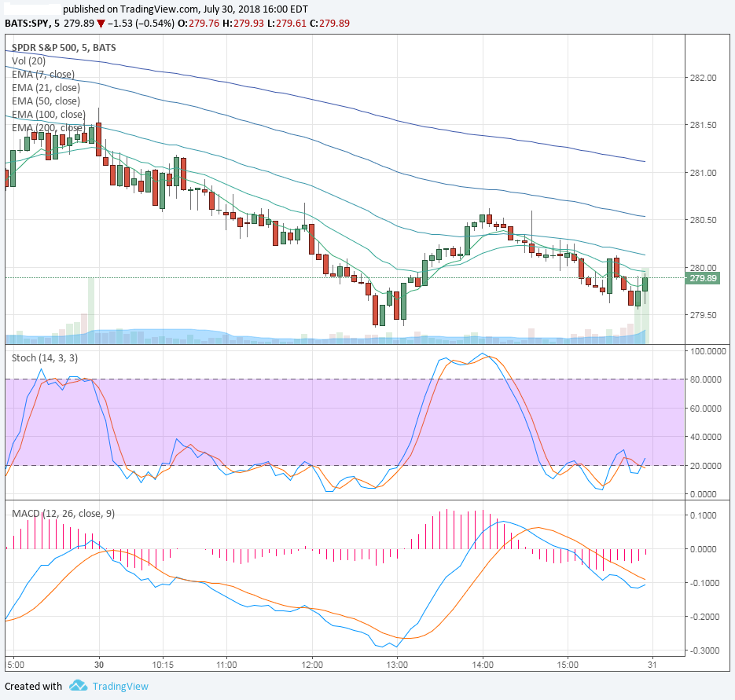Open the TradingView link at bottom
Viewport: 735px width, 700px height.
(120, 687)
